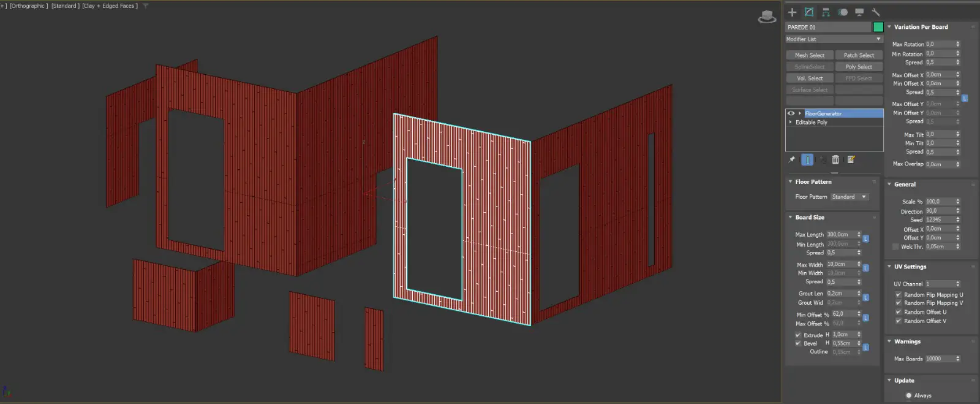Toggle the Max Width lock L button
The image size is (980, 404).
(866, 268)
